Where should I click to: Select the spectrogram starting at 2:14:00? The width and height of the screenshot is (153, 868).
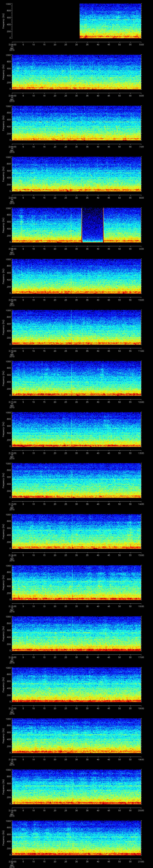[77, 531]
